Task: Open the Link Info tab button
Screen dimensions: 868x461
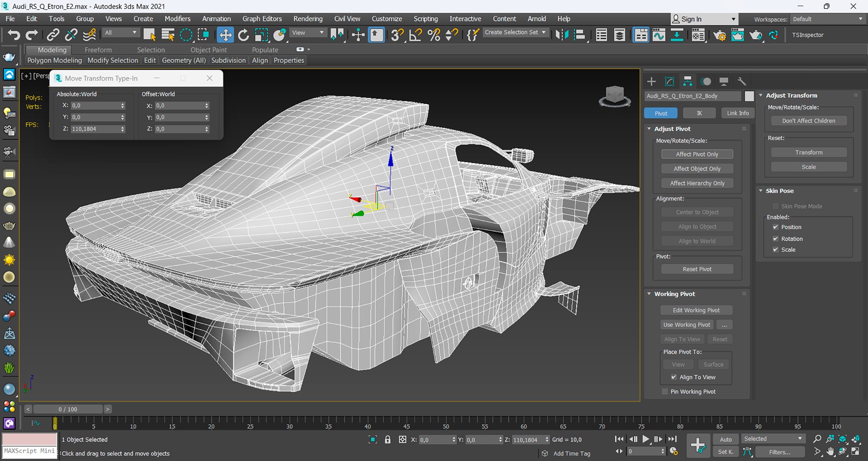Action: [x=738, y=113]
